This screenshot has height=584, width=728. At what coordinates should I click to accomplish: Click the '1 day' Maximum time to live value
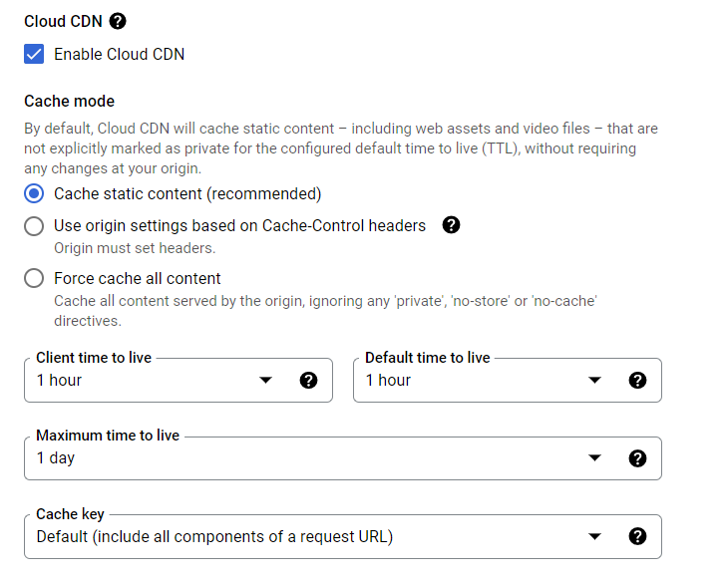click(56, 458)
